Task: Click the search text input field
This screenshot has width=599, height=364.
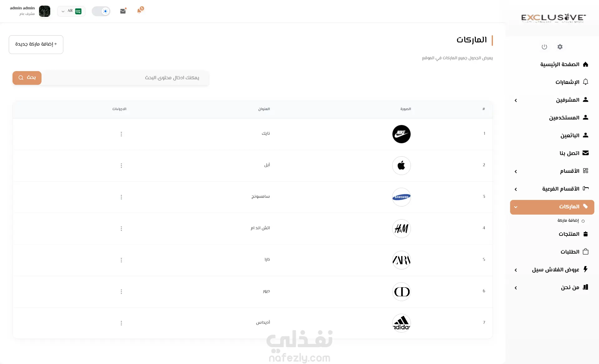Action: coord(125,78)
